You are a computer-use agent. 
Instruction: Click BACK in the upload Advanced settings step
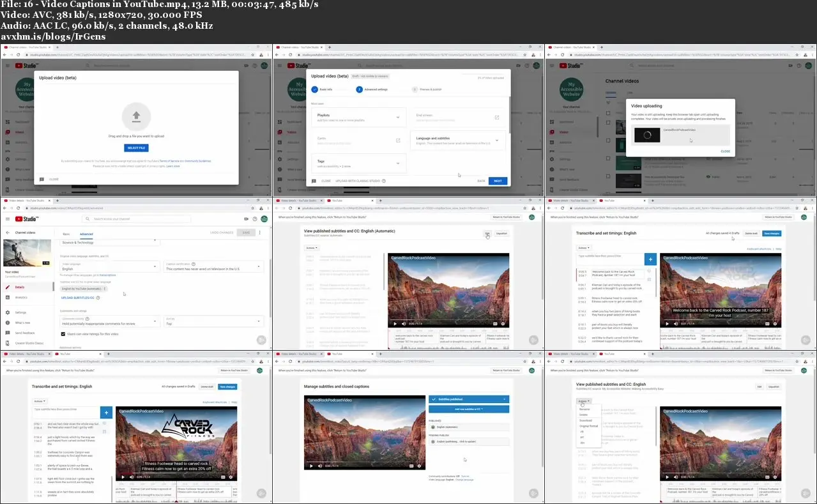pos(481,181)
